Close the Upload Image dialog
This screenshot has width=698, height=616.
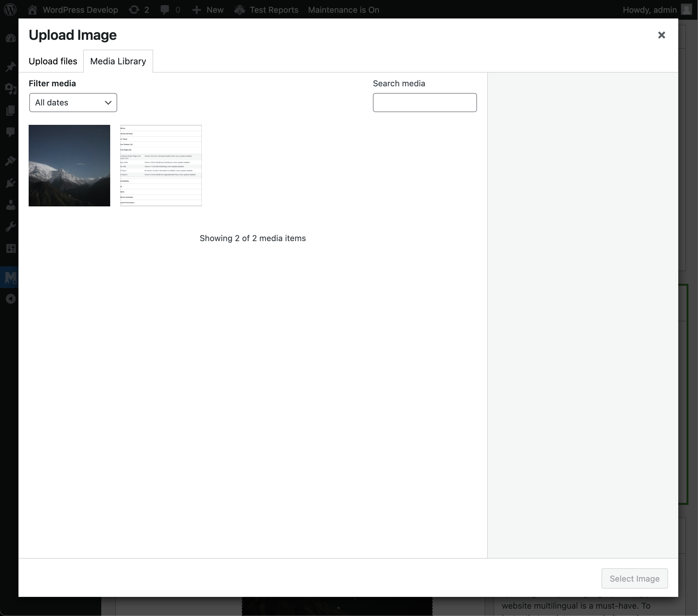(x=661, y=35)
